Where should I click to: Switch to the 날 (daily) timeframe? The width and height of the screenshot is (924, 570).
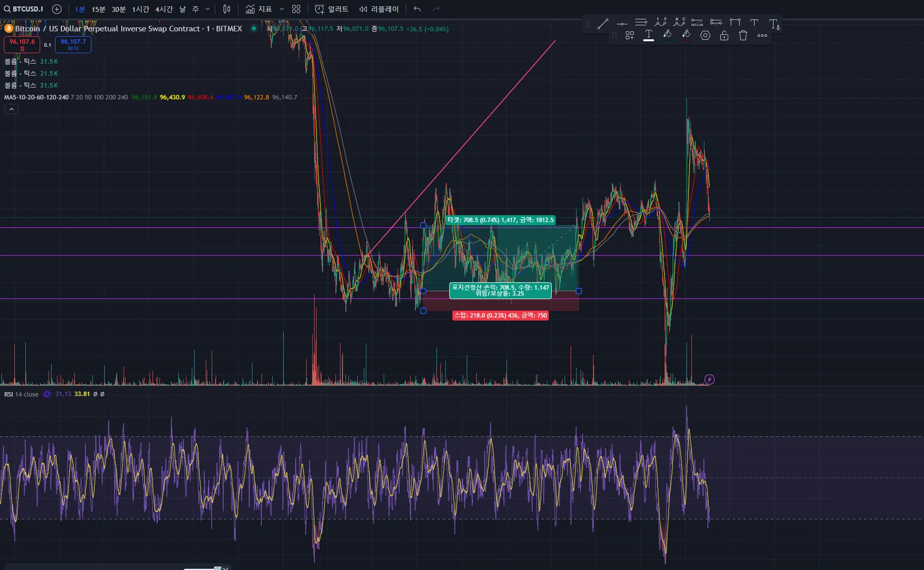tap(183, 9)
